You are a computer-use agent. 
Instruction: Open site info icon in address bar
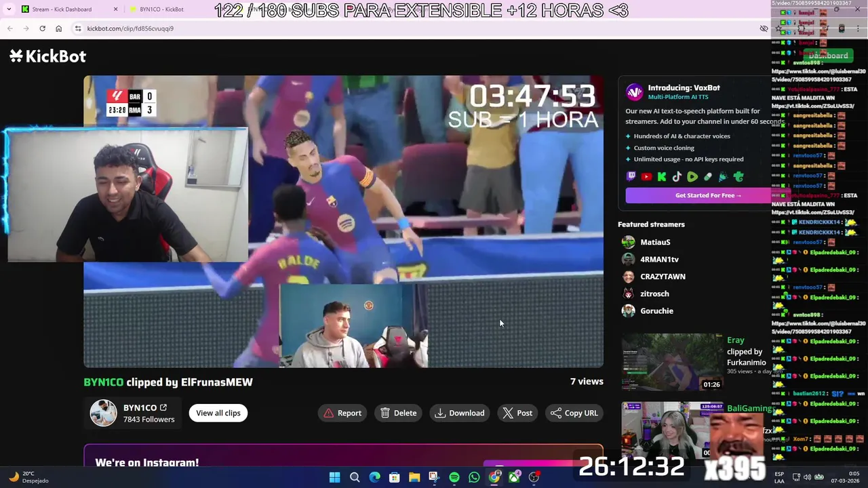(x=78, y=28)
